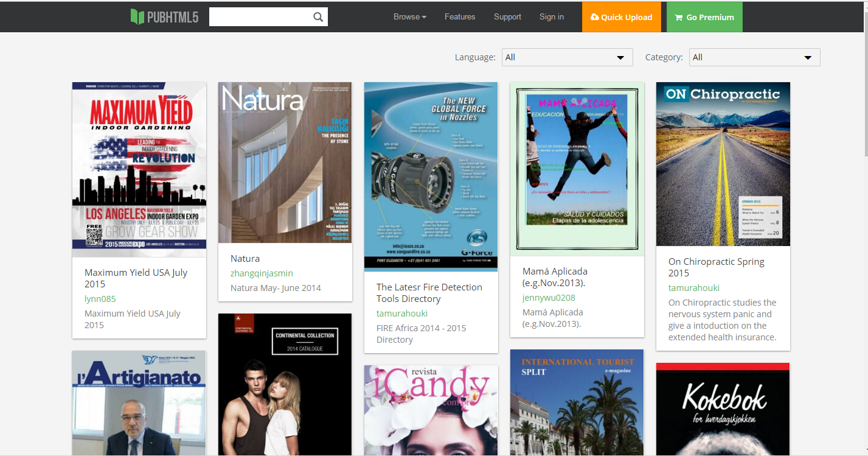
Task: Click the search magnifier icon
Action: 318,17
